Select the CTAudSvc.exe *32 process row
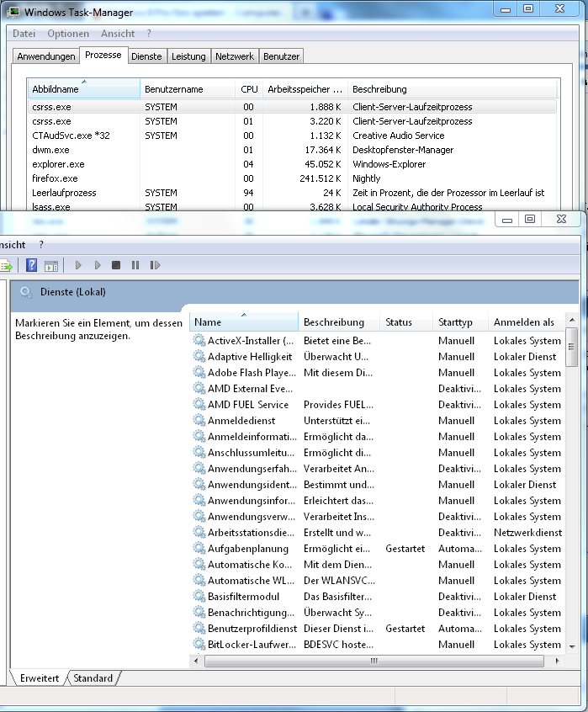Screen dimensions: 588x712 (291, 135)
